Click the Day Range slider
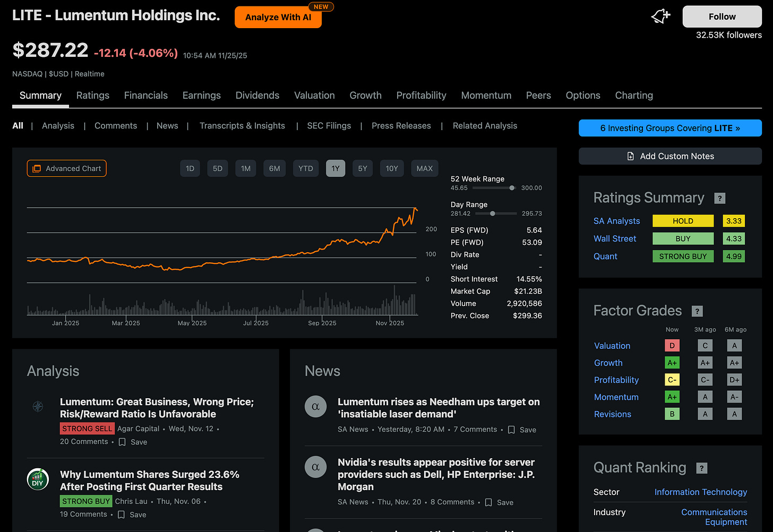 496,213
